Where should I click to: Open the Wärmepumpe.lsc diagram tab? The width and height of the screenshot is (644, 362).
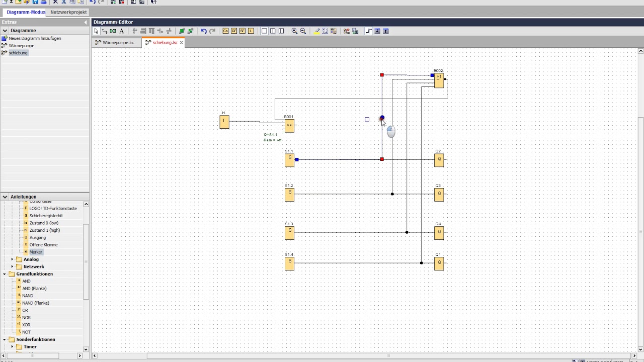(x=116, y=43)
